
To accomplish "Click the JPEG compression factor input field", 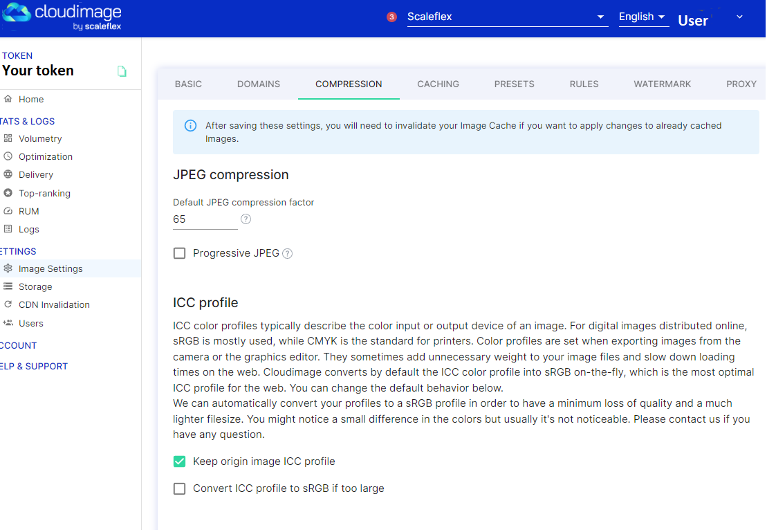I will click(x=205, y=219).
